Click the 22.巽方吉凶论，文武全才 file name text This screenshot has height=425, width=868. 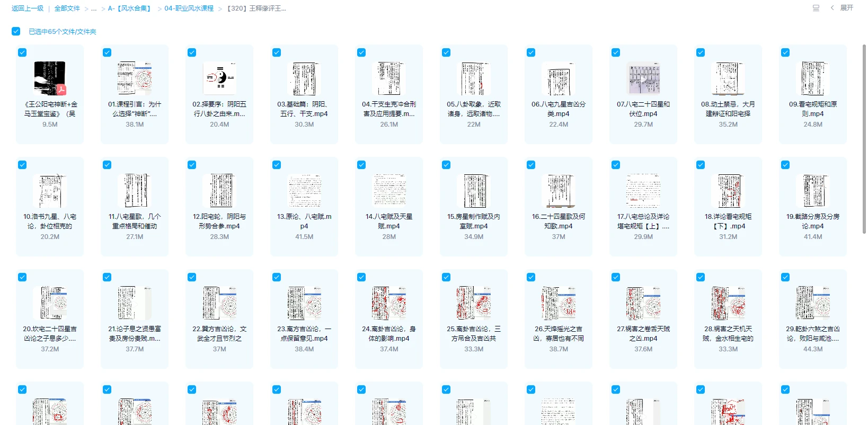coord(219,334)
